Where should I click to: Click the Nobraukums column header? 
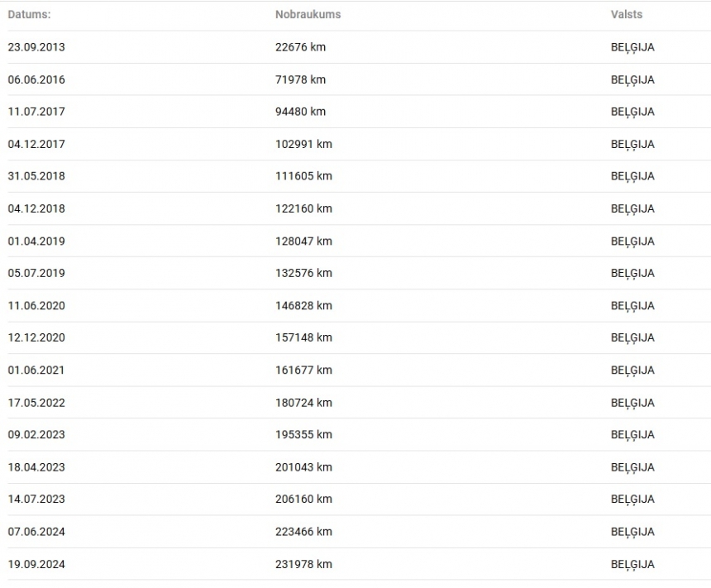click(x=308, y=14)
